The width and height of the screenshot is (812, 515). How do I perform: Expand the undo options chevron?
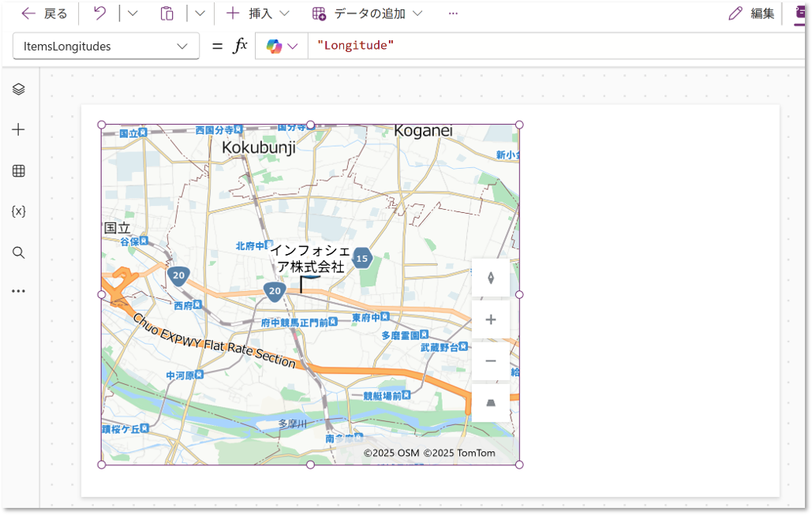coord(132,13)
